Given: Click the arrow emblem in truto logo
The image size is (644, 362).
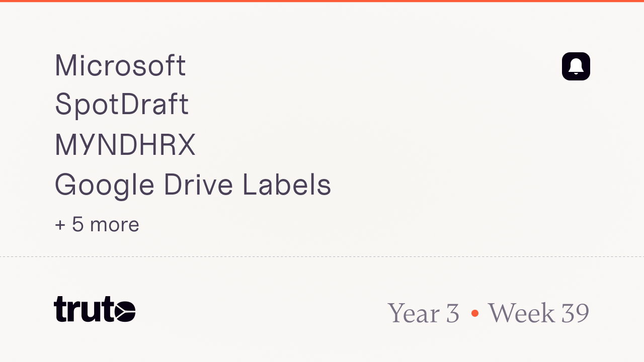Looking at the screenshot, I should pos(124,310).
